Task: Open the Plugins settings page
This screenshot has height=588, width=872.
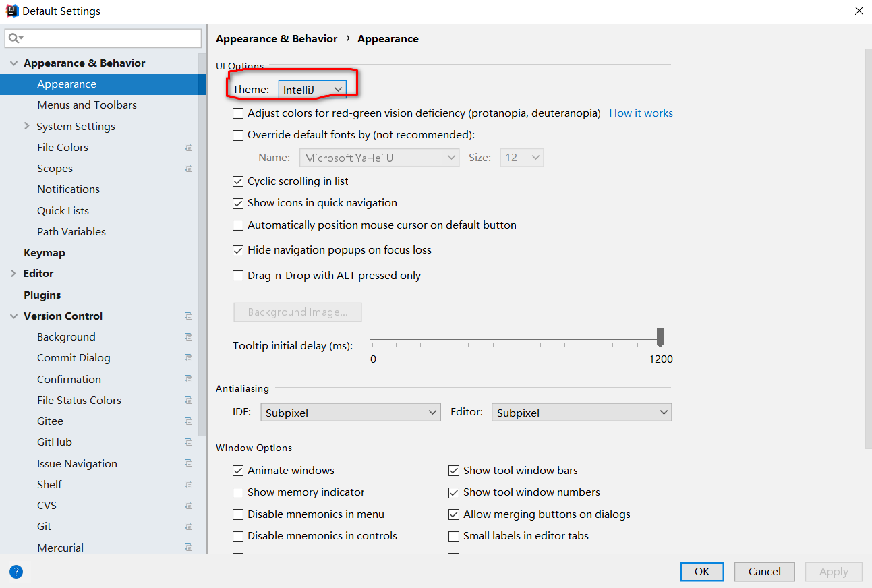Action: point(42,295)
